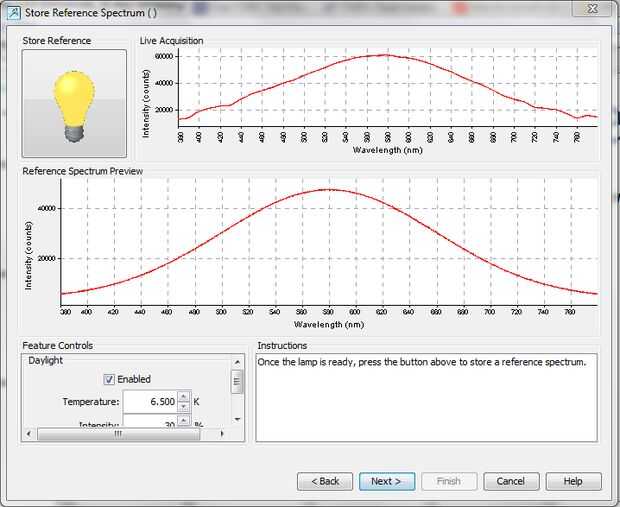
Task: Click the Live Acquisition spectrum graph
Action: [x=388, y=88]
